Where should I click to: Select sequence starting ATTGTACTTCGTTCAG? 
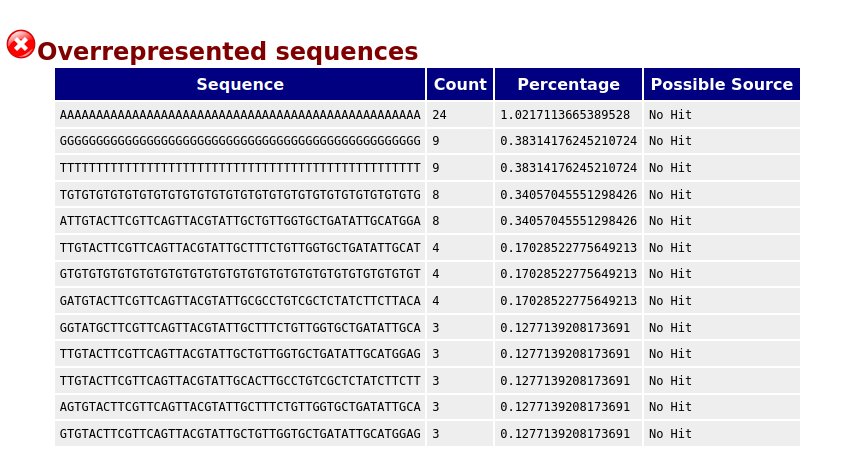240,221
